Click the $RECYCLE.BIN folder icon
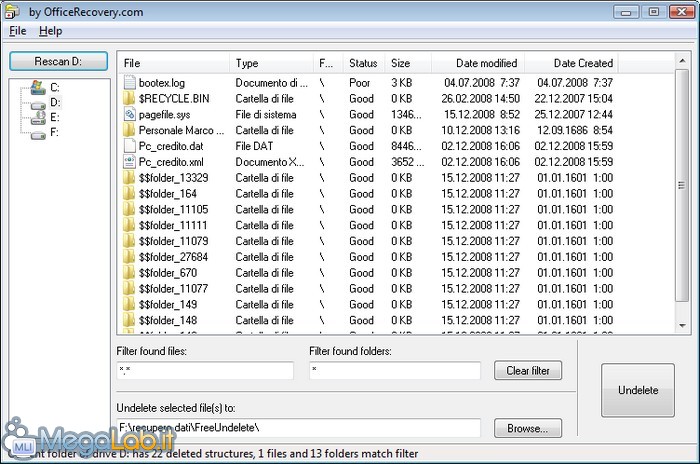 click(129, 98)
